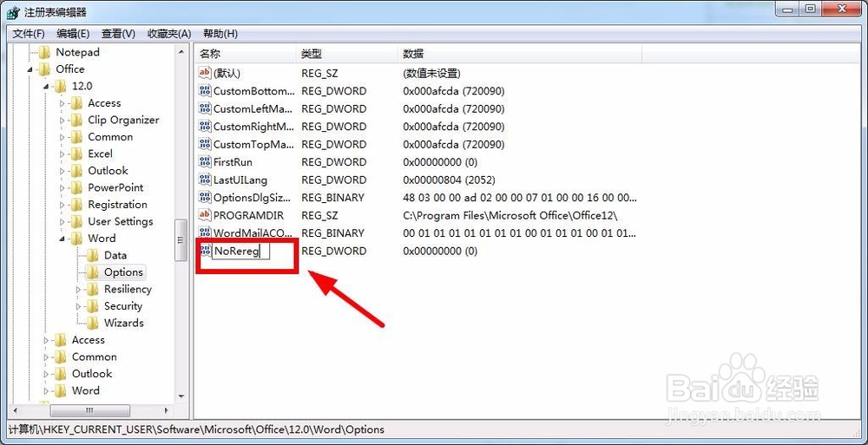The image size is (868, 445).
Task: Click the (默认) string value icon
Action: click(205, 73)
